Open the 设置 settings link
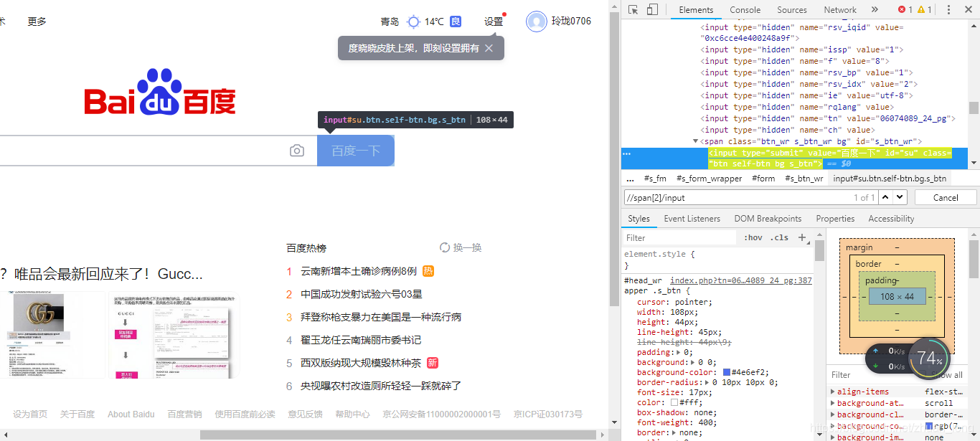The image size is (980, 441). (494, 22)
